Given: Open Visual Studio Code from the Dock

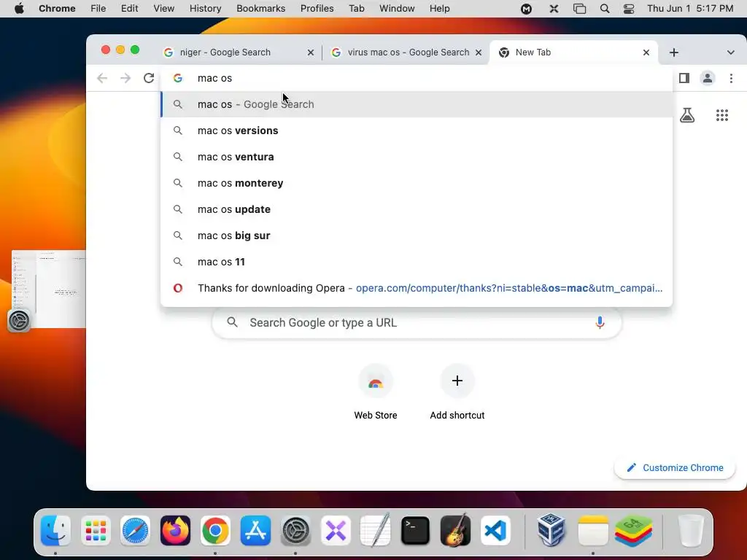Looking at the screenshot, I should click(495, 531).
